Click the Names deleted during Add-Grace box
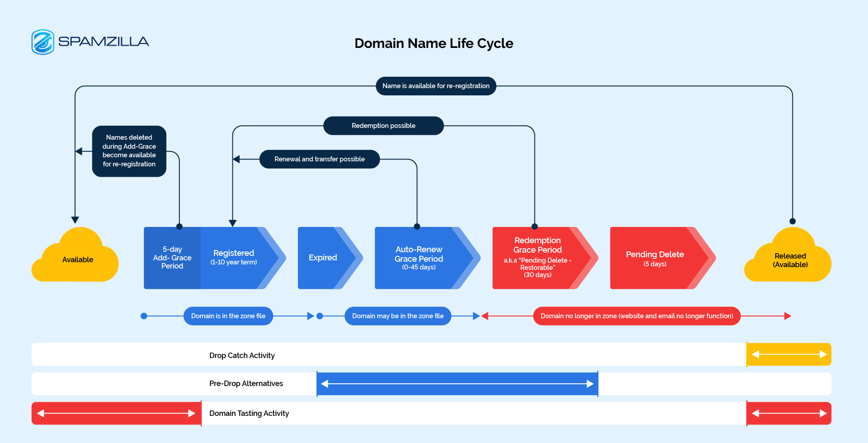 129,151
